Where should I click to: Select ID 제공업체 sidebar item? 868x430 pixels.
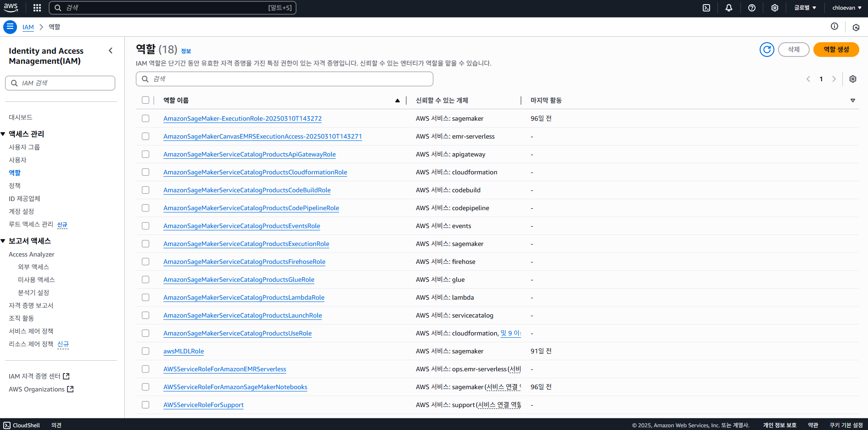24,199
